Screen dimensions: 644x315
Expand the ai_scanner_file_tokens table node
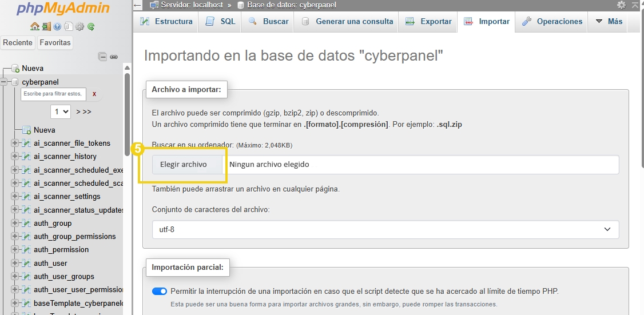(x=15, y=143)
